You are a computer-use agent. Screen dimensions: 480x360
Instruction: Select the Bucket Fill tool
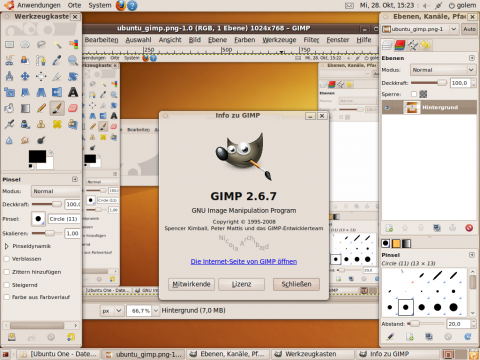[9, 108]
